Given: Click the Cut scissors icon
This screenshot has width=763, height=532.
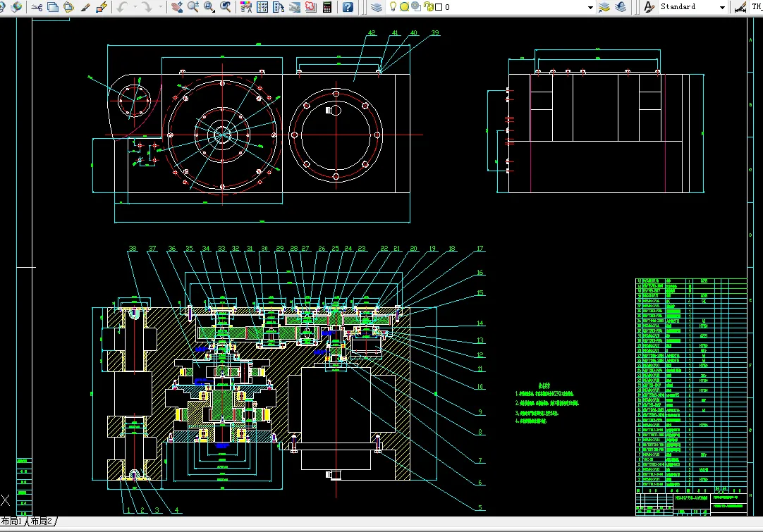Looking at the screenshot, I should coord(37,7).
